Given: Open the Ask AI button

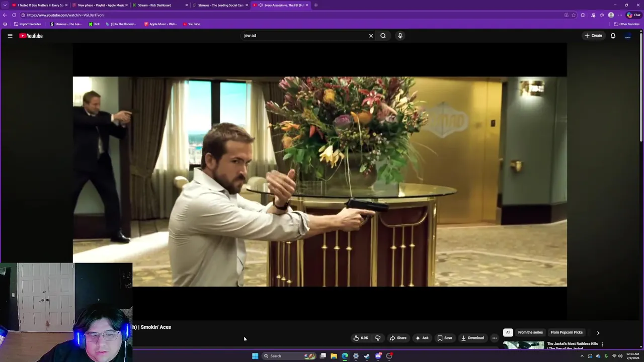Looking at the screenshot, I should click(x=422, y=338).
